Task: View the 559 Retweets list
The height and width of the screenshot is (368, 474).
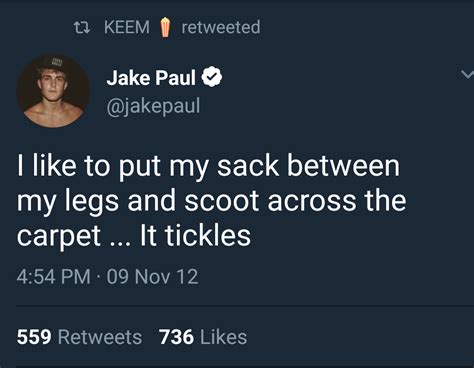Action: tap(79, 337)
